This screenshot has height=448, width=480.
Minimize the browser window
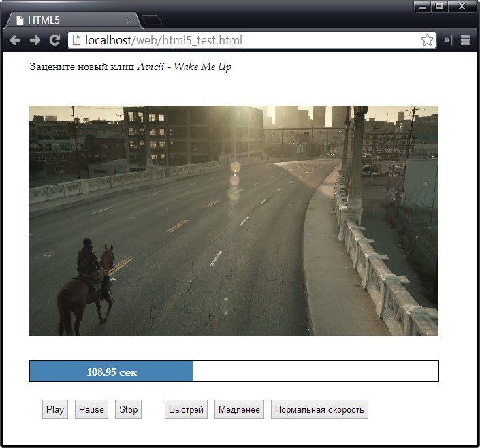[x=422, y=6]
